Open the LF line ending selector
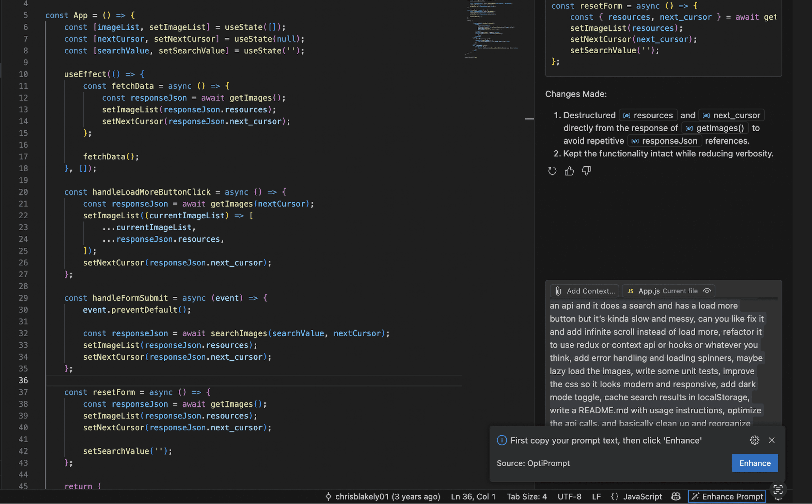Viewport: 812px width, 504px height. point(596,496)
